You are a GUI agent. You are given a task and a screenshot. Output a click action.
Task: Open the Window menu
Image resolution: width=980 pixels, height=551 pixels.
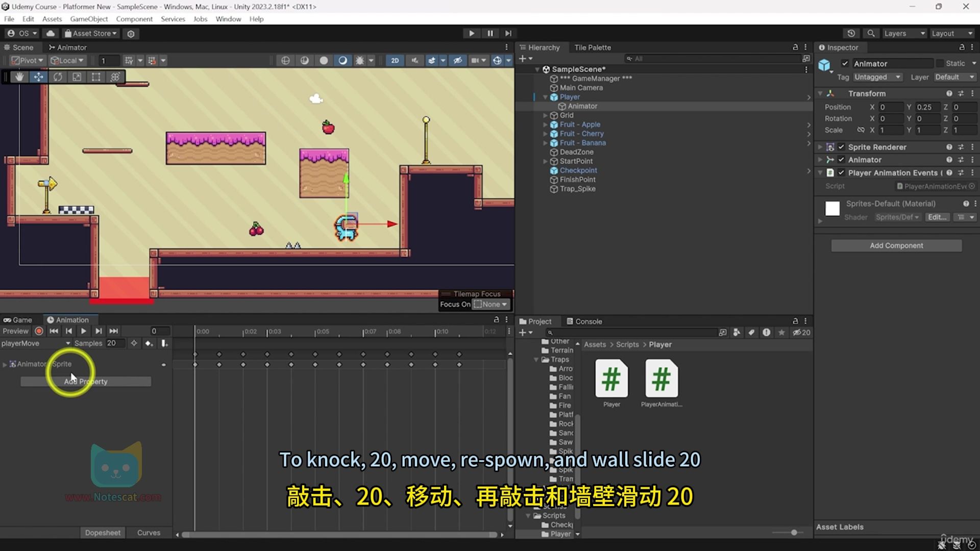pyautogui.click(x=228, y=19)
